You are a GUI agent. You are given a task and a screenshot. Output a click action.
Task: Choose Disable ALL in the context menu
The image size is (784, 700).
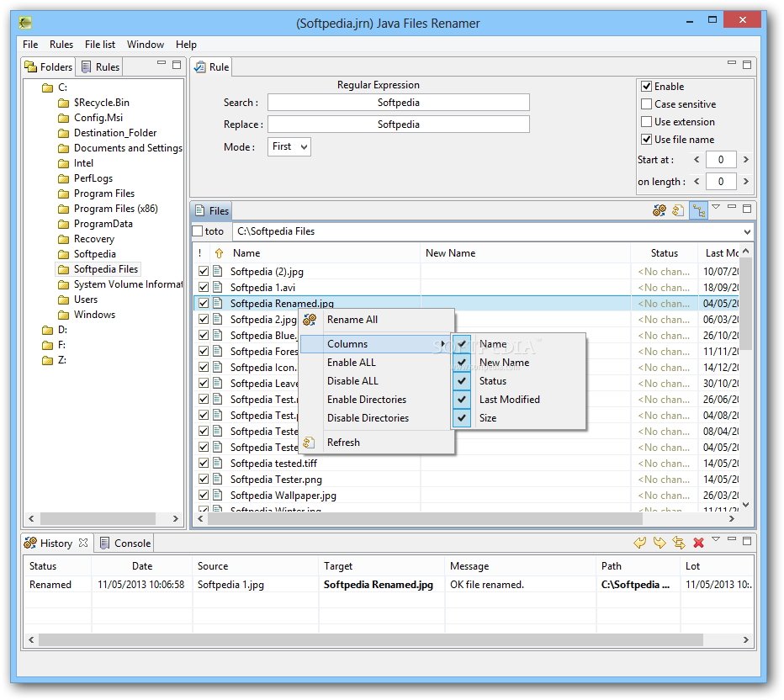pyautogui.click(x=379, y=381)
